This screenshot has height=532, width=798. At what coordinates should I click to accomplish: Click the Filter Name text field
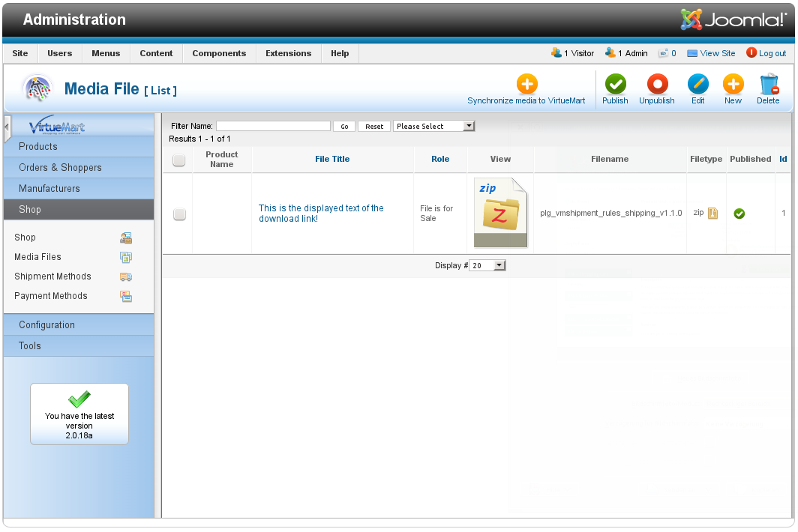point(273,127)
